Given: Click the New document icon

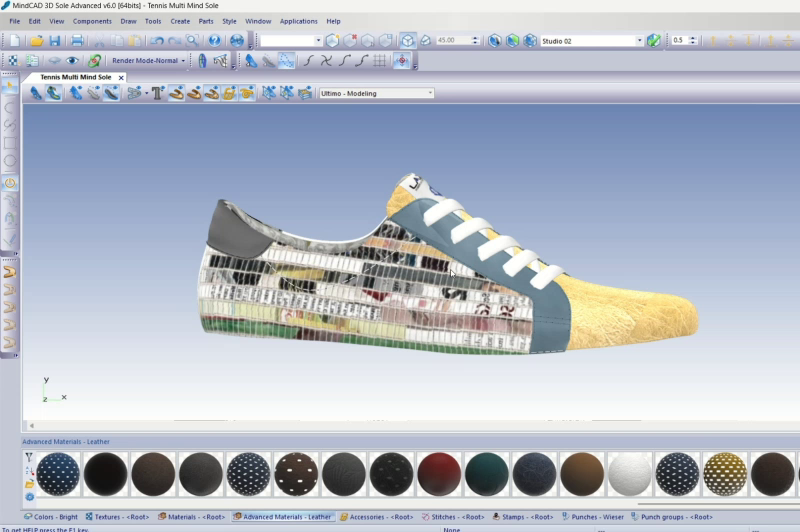Looking at the screenshot, I should click(15, 41).
